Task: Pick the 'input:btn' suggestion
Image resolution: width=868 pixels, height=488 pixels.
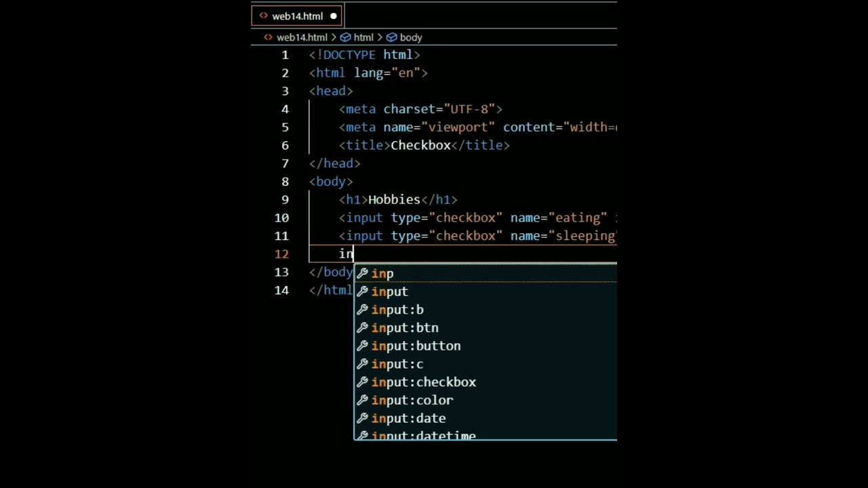Action: [486, 327]
